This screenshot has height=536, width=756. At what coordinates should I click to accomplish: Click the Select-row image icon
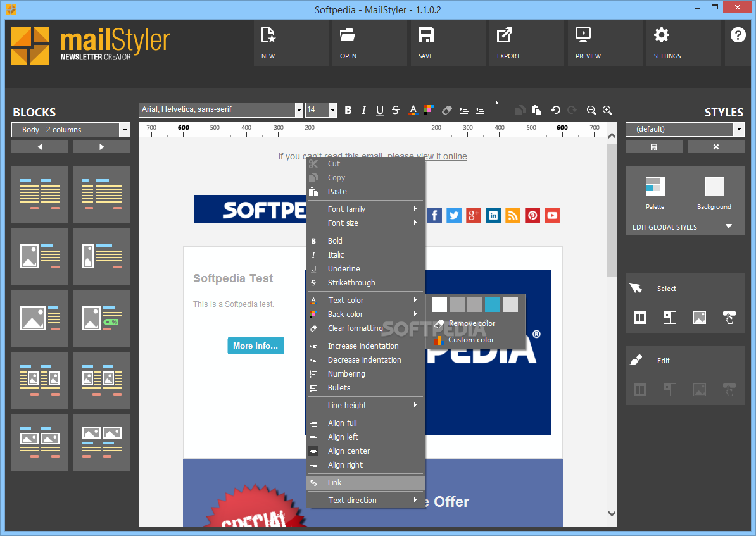[700, 317]
